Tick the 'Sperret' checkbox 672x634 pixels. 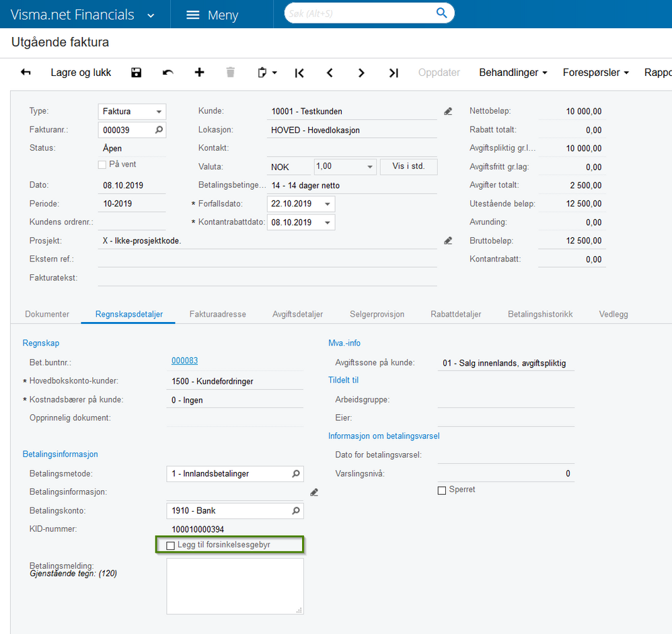[442, 490]
